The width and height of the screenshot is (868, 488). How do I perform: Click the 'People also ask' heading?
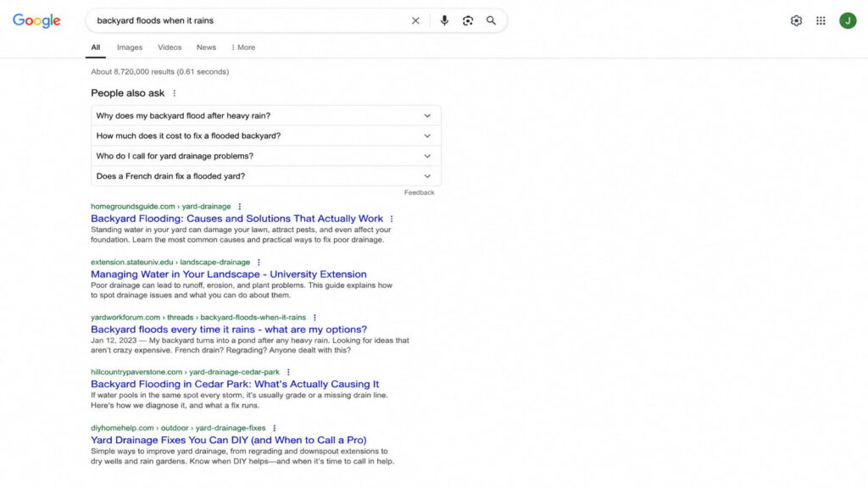click(128, 93)
